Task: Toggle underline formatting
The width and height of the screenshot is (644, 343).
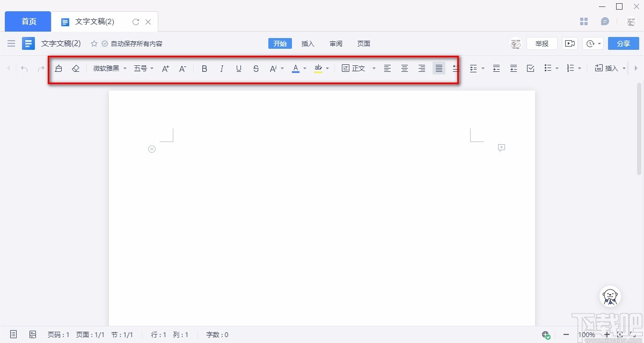Action: (238, 68)
